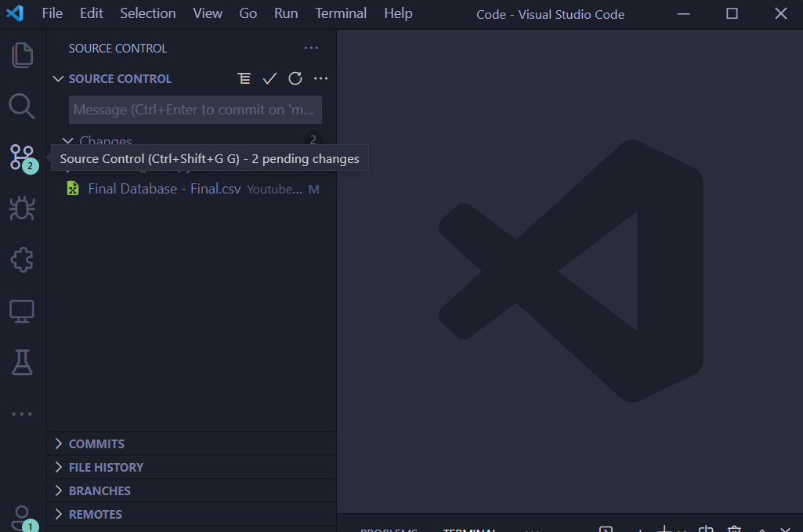
Task: Refresh source control with circular arrow
Action: [x=295, y=78]
